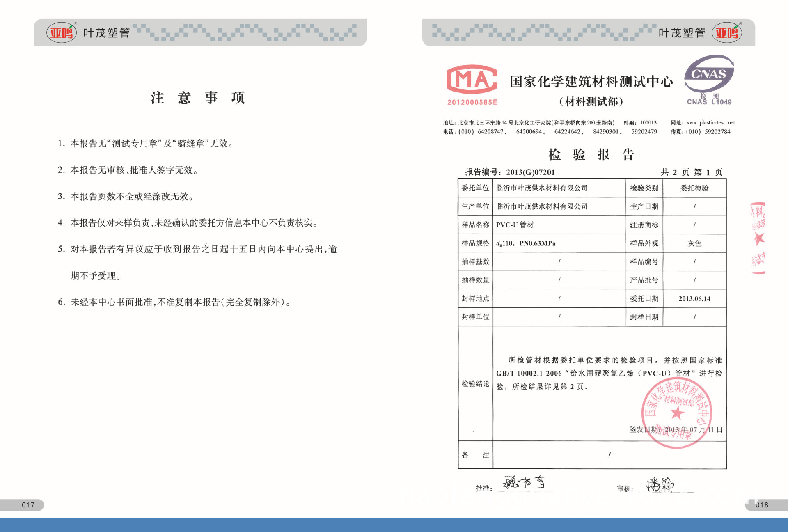Click the 生产单位 label cell
The image size is (788, 532).
tap(475, 206)
